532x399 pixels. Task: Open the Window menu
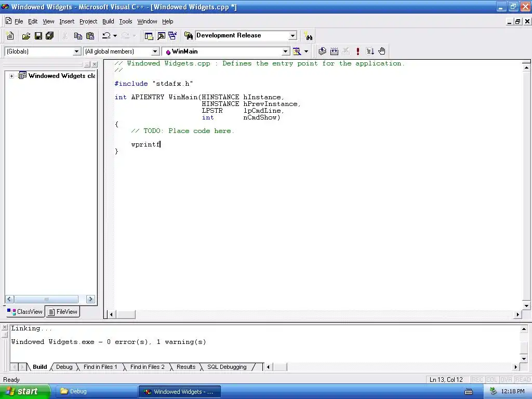click(147, 21)
